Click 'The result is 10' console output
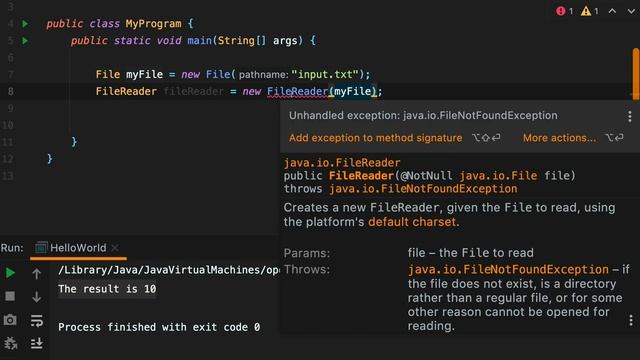 [x=107, y=289]
